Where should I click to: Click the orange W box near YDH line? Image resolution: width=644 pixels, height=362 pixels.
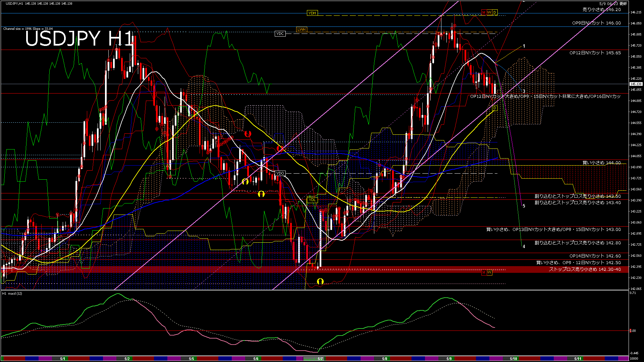(489, 12)
